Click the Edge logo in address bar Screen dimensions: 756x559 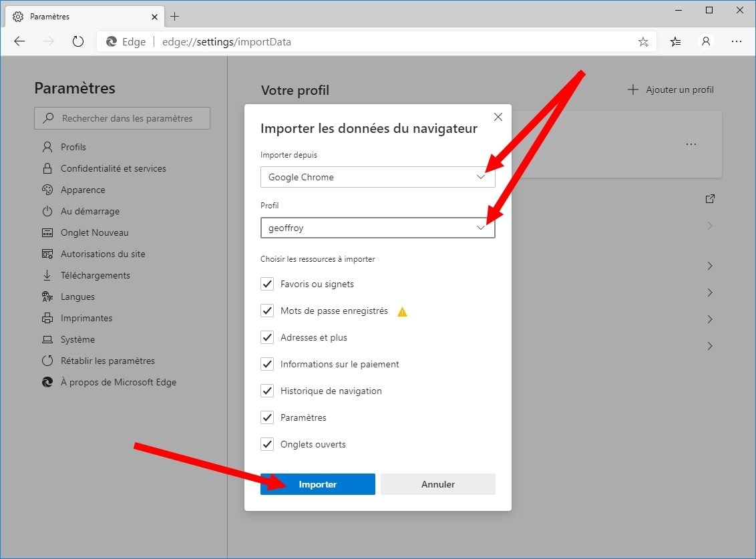coord(112,41)
